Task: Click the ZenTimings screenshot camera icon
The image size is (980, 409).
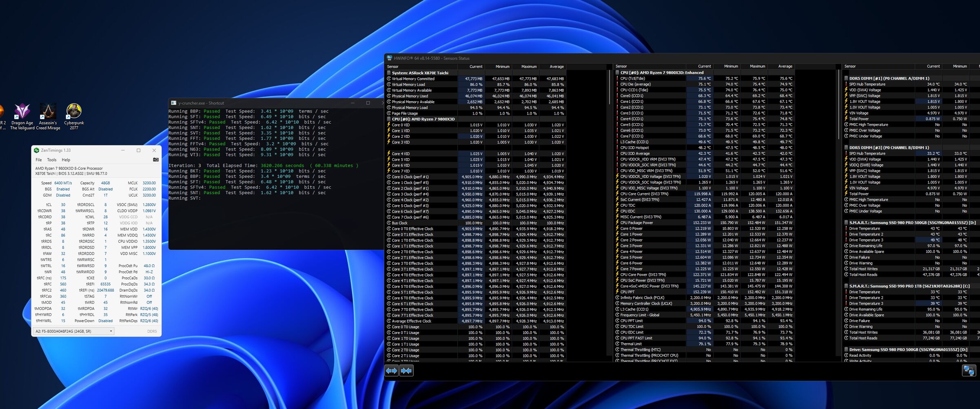Action: click(155, 160)
